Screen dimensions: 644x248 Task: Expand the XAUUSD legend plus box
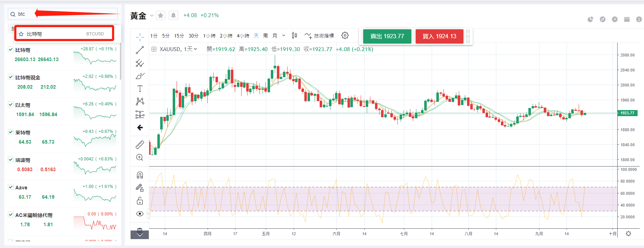click(154, 49)
